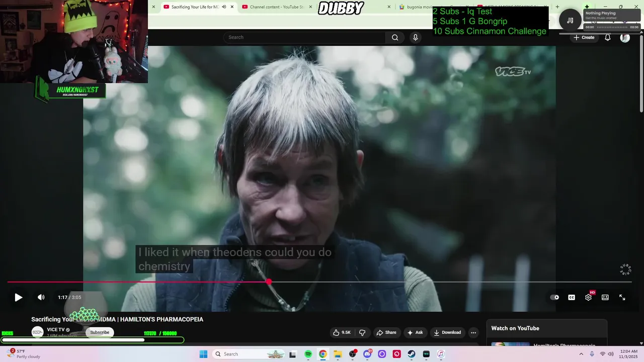The width and height of the screenshot is (644, 362).
Task: Open the Hamilton's Pharmacopeia suggested video thumbnail
Action: 510,344
